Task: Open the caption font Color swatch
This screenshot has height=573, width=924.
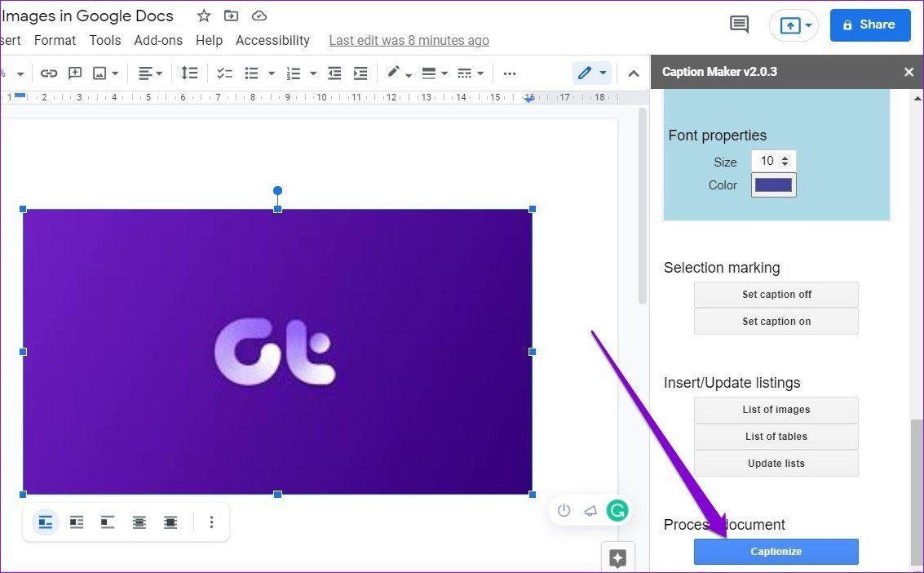Action: pos(773,185)
